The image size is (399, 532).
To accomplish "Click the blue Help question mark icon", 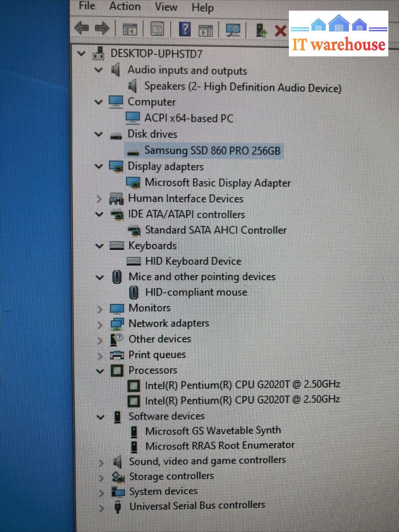I will coord(185,29).
